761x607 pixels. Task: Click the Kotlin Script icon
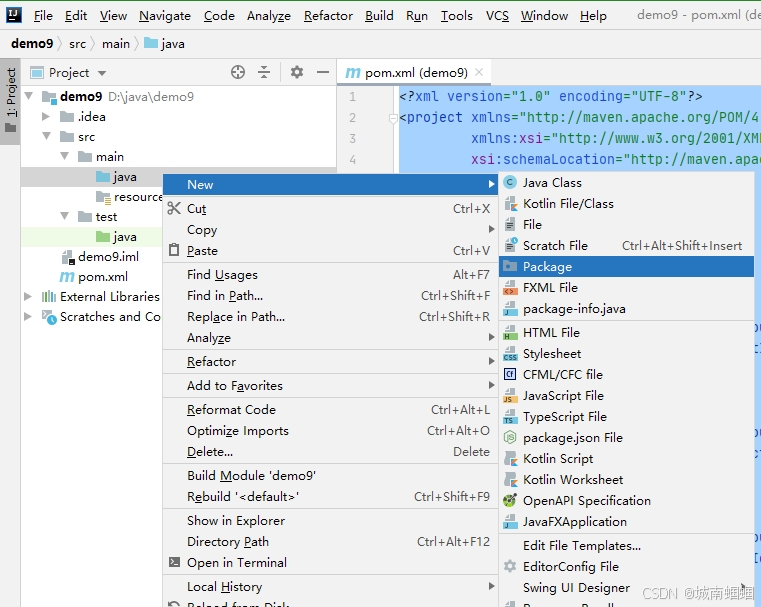coord(510,459)
